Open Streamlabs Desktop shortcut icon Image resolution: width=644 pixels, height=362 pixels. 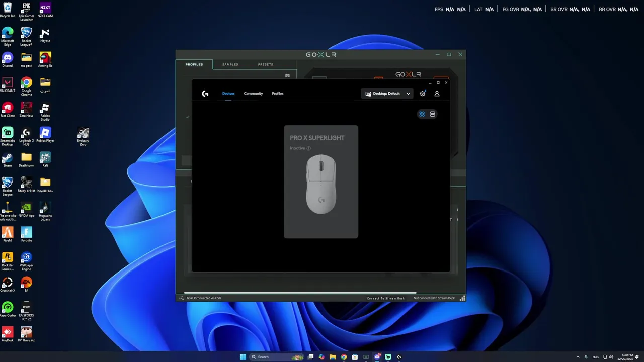8,136
